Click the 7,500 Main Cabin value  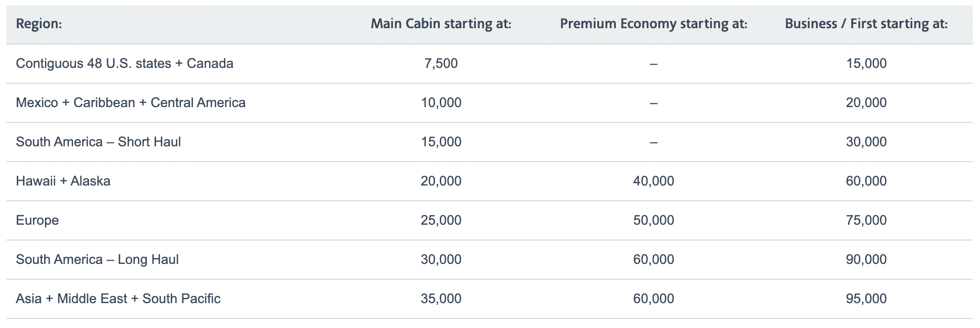[x=441, y=64]
